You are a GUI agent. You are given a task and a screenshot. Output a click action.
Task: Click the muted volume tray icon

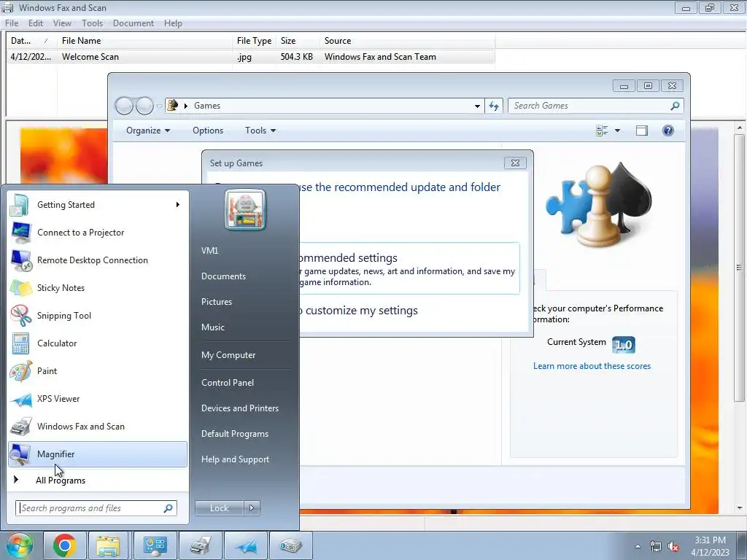pos(673,547)
